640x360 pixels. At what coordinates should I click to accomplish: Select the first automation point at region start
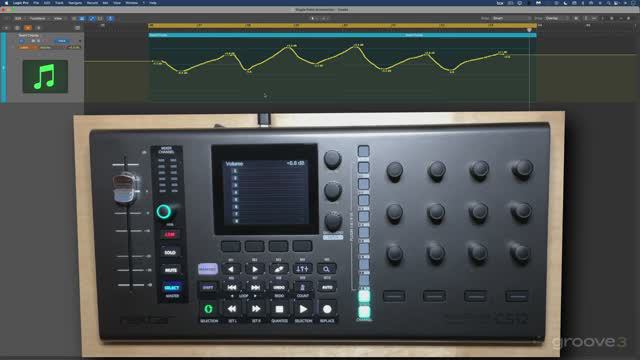click(x=153, y=62)
